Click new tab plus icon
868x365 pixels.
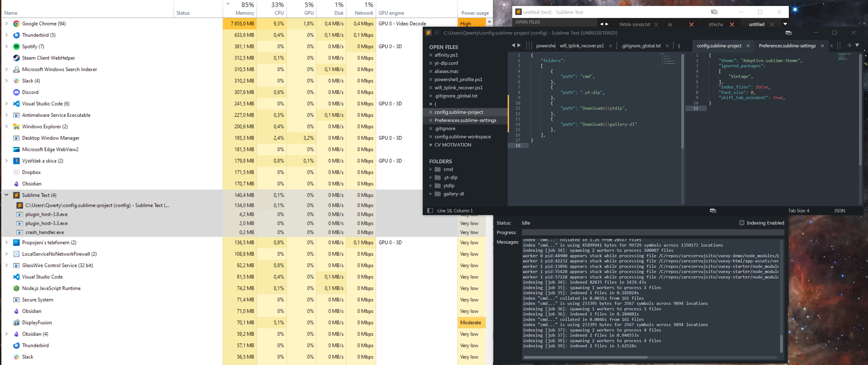[849, 45]
